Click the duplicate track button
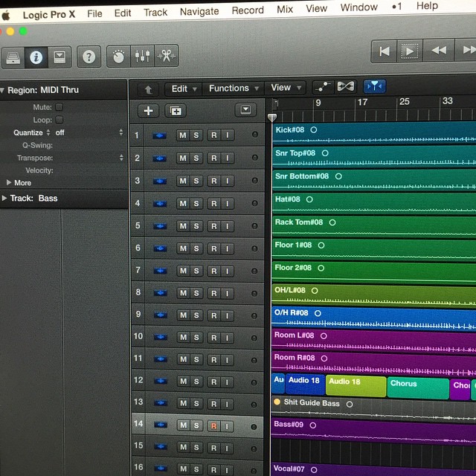The image size is (476, 476). tap(176, 111)
